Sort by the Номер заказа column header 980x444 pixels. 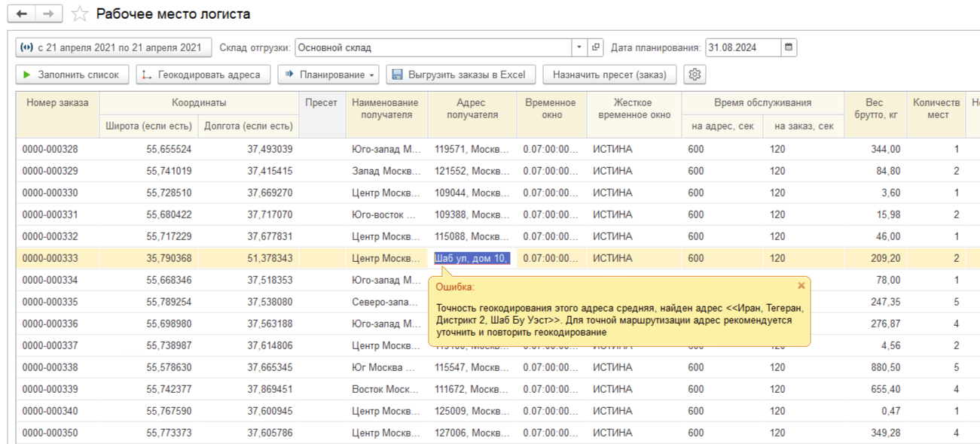57,103
